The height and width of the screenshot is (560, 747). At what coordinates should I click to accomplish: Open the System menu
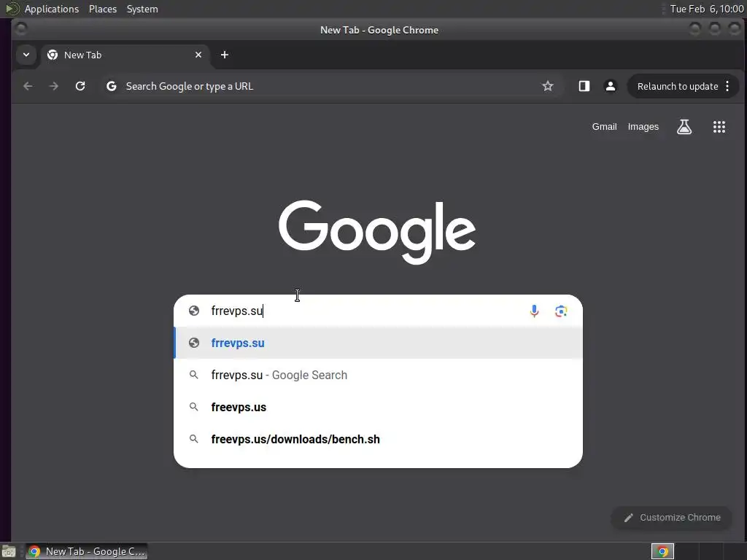142,9
